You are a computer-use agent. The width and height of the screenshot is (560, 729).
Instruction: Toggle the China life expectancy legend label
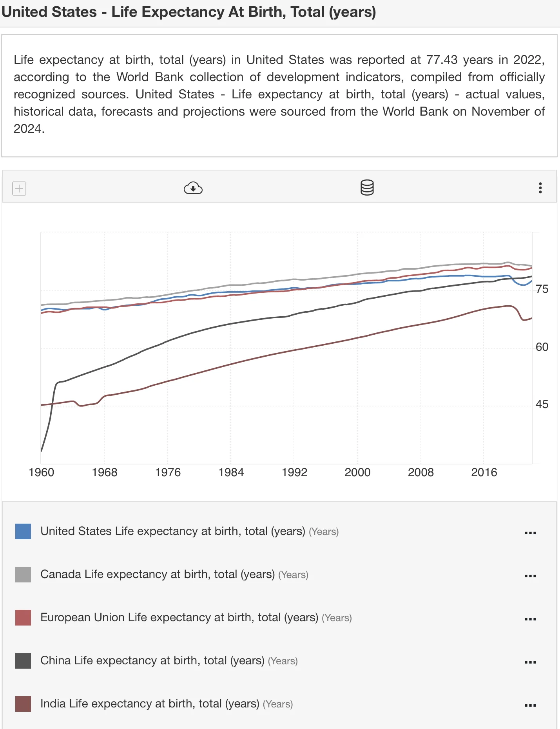(x=152, y=661)
